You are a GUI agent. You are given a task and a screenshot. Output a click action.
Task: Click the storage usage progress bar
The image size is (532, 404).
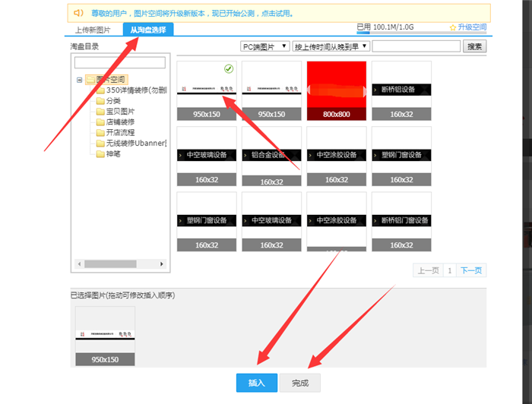(403, 33)
